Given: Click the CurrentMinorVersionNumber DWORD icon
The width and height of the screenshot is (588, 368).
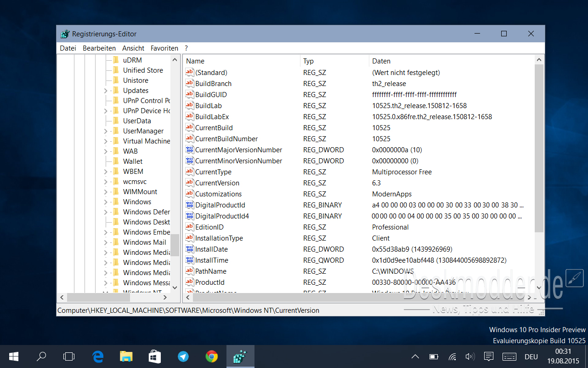Looking at the screenshot, I should pos(190,161).
